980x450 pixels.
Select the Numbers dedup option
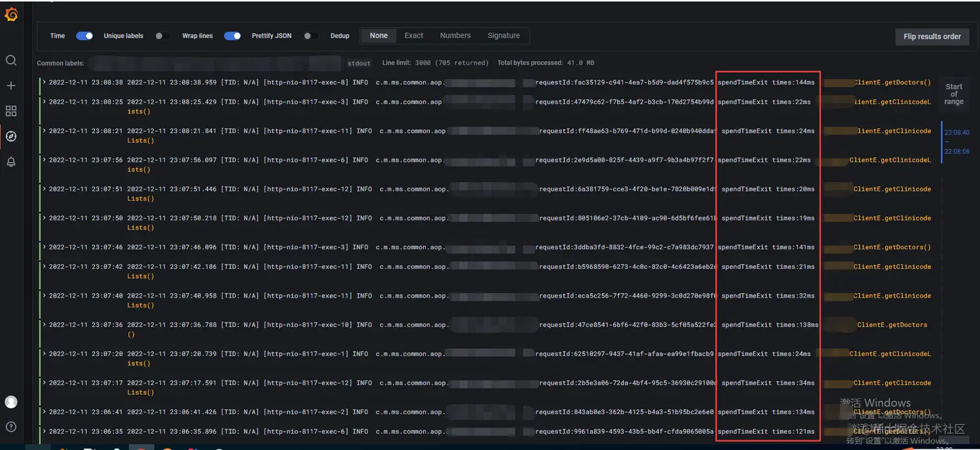pyautogui.click(x=455, y=36)
